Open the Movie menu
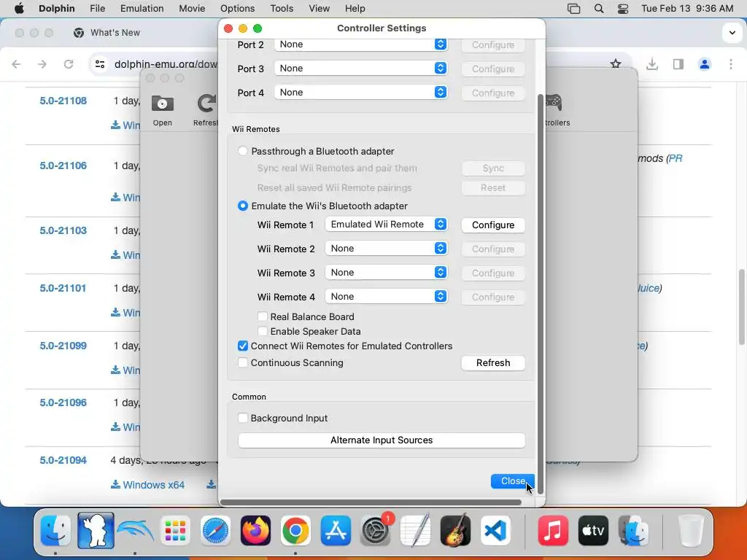Image resolution: width=747 pixels, height=560 pixels. [x=192, y=9]
